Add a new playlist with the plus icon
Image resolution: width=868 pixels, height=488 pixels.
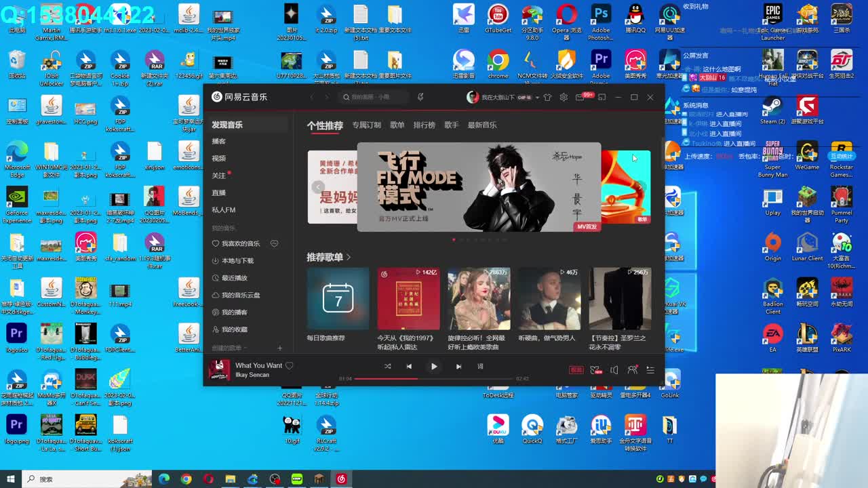coord(279,348)
